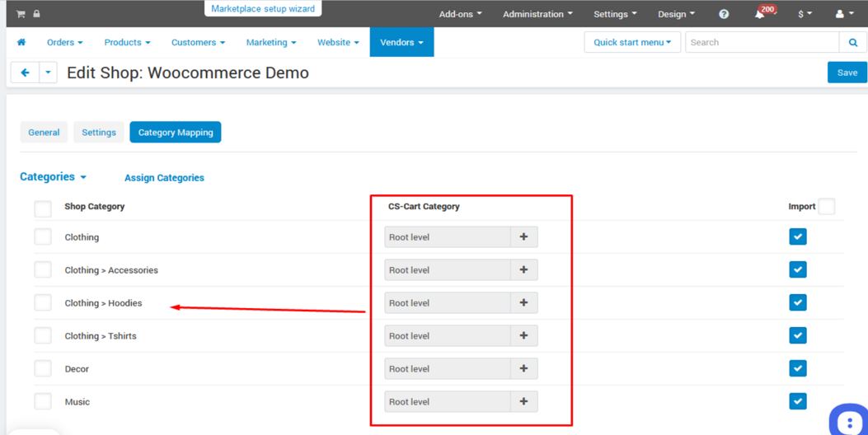Open the Quick start menu dropdown
This screenshot has width=868, height=435.
(632, 42)
